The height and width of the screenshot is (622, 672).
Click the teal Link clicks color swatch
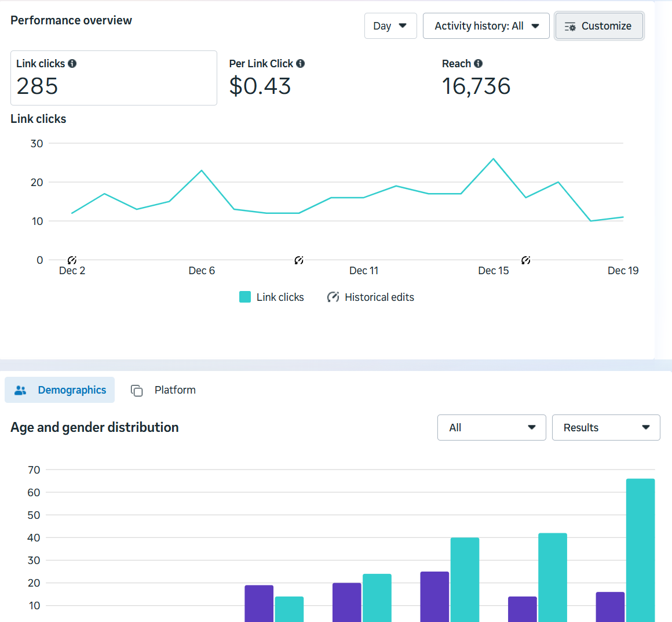pyautogui.click(x=245, y=297)
